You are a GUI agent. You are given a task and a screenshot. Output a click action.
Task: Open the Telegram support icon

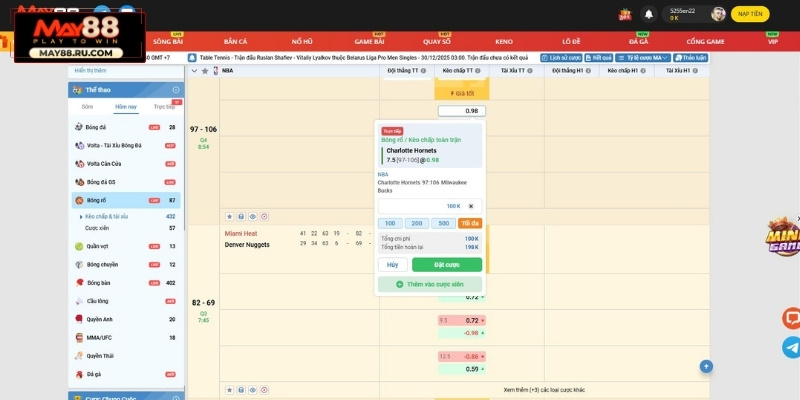(791, 347)
